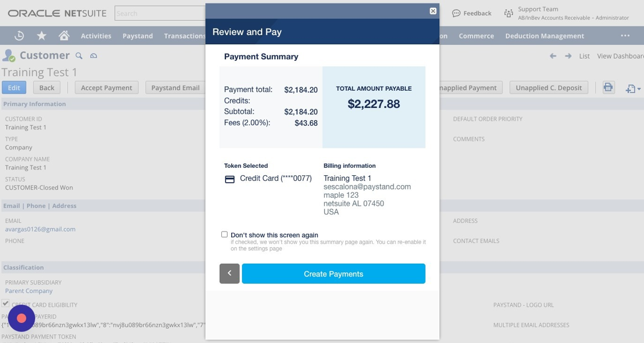Click the red record button circle
The width and height of the screenshot is (644, 343).
pyautogui.click(x=21, y=318)
